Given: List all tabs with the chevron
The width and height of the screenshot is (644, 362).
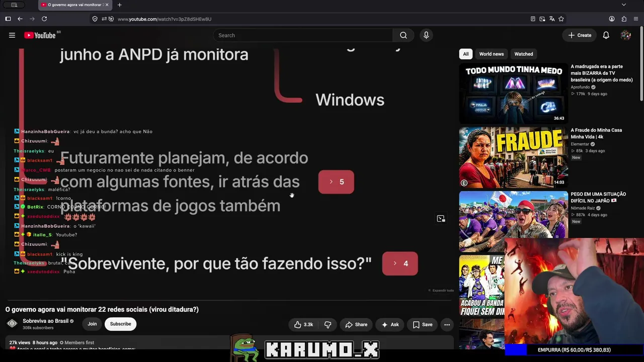Looking at the screenshot, I should [x=624, y=5].
